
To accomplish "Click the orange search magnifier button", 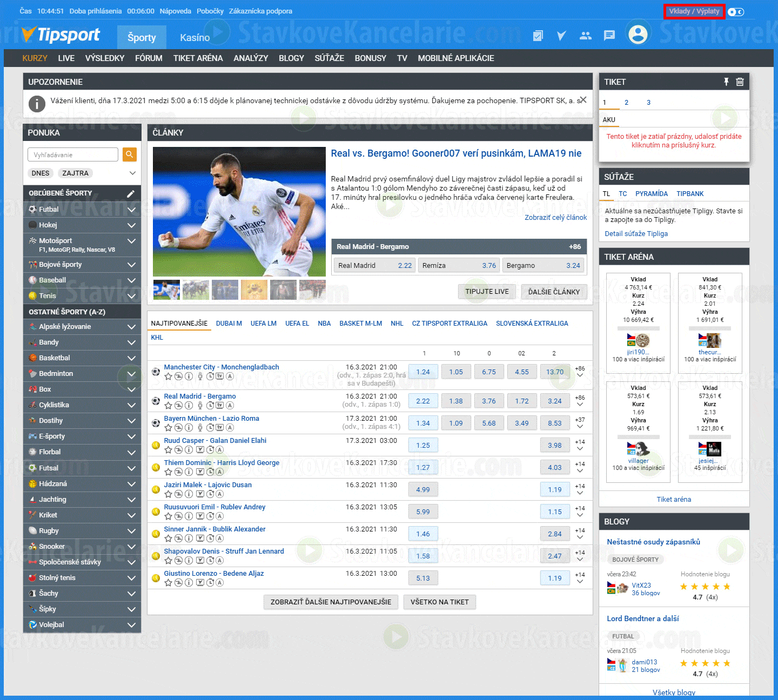I will click(130, 154).
